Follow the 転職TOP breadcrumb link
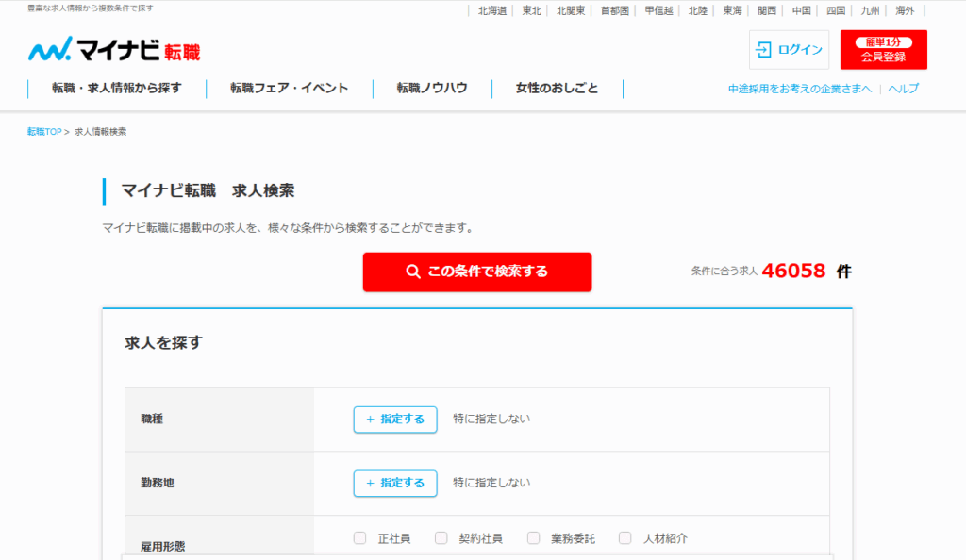The width and height of the screenshot is (966, 560). tap(44, 132)
